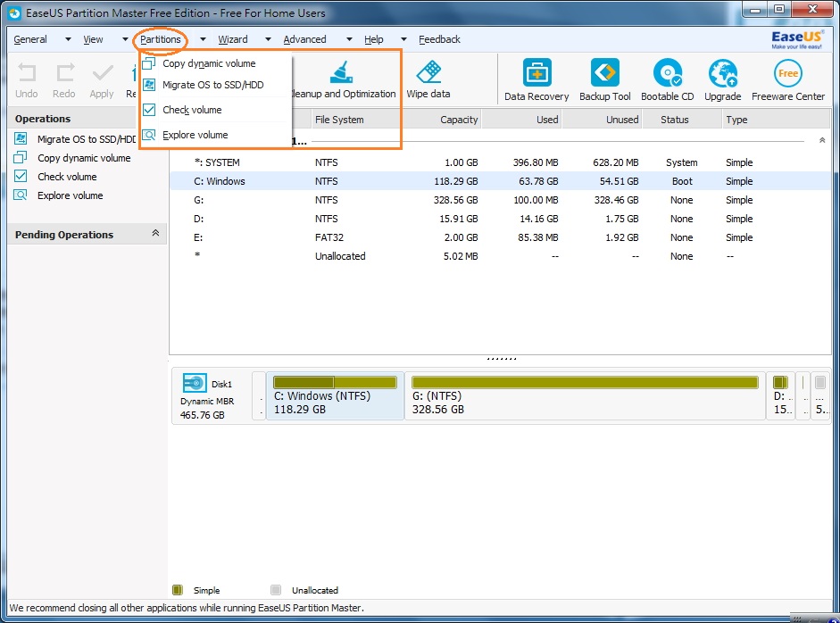Sort by Type column header
This screenshot has height=623, width=840.
click(776, 120)
